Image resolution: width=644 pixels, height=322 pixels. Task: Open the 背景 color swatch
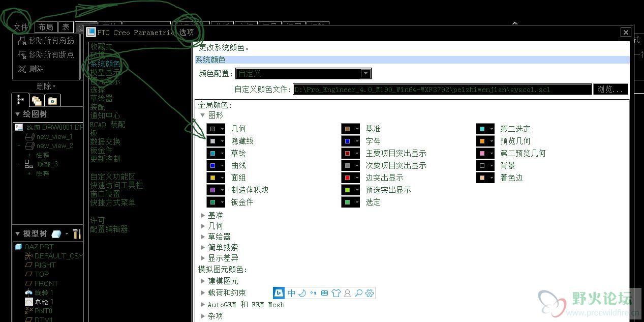[x=485, y=165]
